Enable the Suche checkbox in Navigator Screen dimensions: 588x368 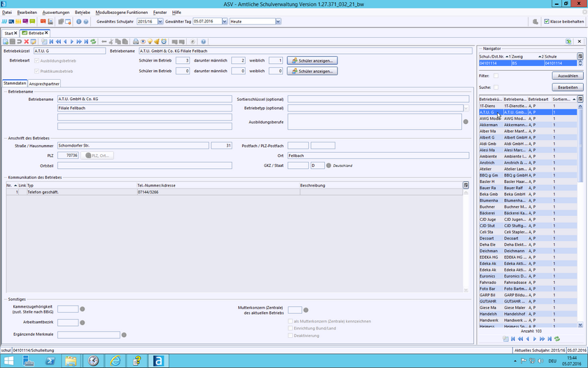496,87
